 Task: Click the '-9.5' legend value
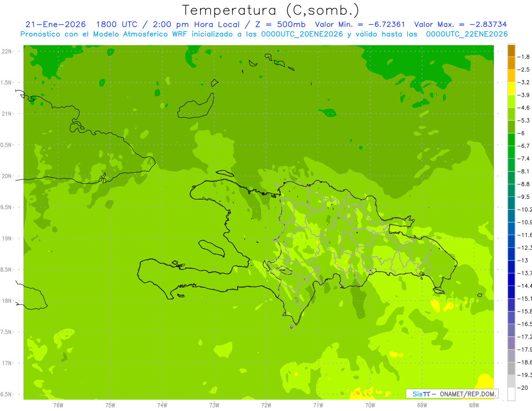click(524, 197)
